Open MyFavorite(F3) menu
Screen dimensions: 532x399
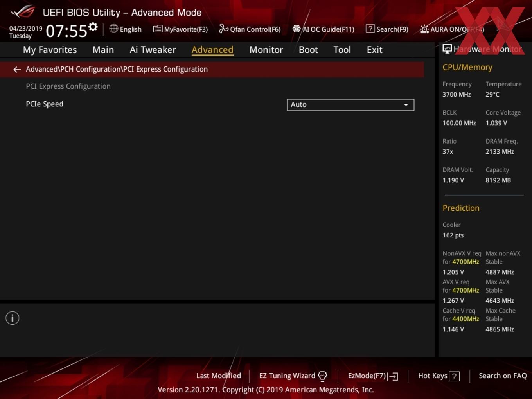tap(180, 29)
